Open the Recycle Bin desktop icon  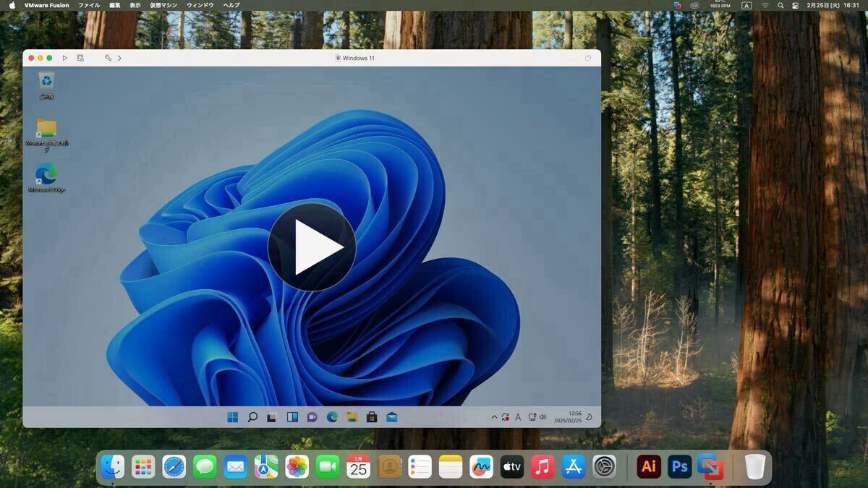click(x=46, y=85)
